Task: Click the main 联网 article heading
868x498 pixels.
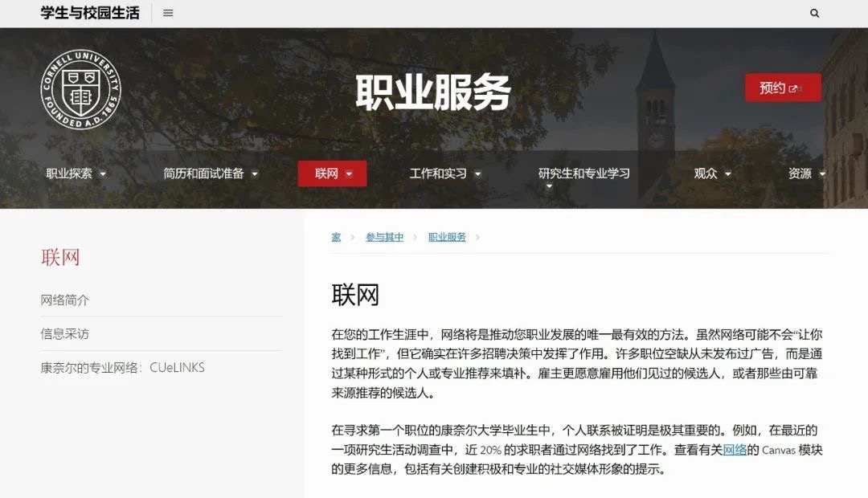Action: click(355, 294)
